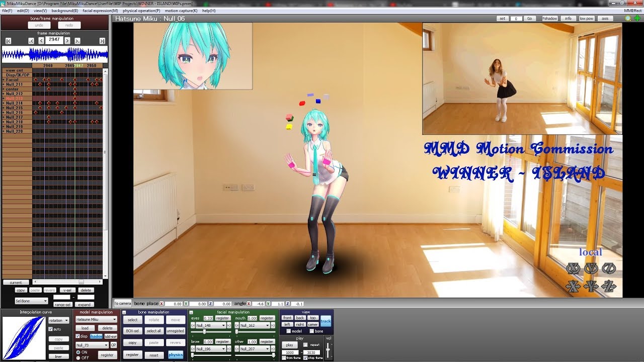Click the MMEffect button
This screenshot has height=362, width=644.
[x=632, y=10]
